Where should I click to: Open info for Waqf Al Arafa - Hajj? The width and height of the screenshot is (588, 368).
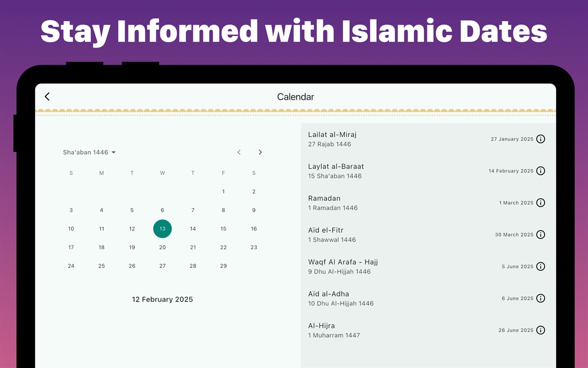pos(540,266)
